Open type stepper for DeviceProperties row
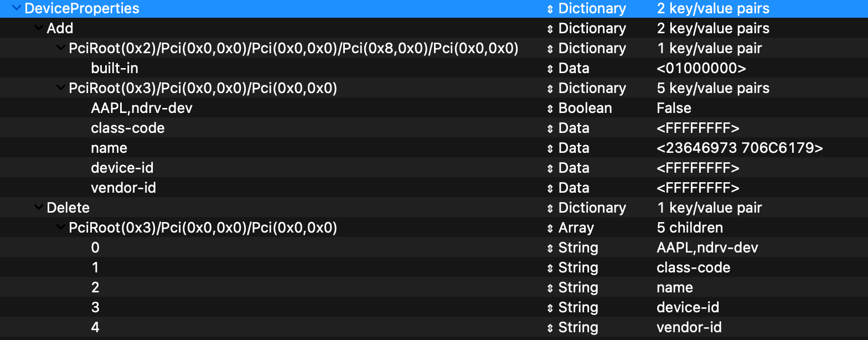The width and height of the screenshot is (868, 340). tap(550, 9)
